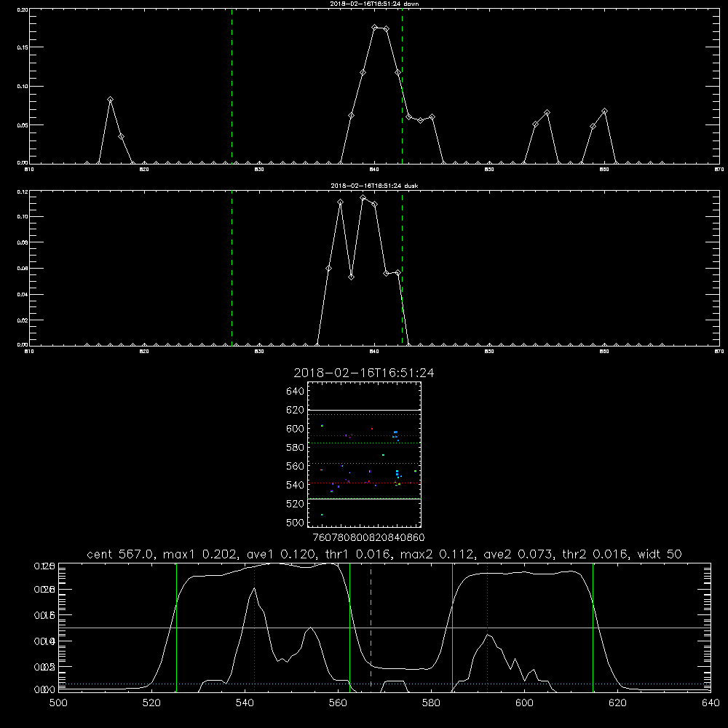The image size is (728, 728).
Task: Click the dip diamond between dusk plot peaks
Action: (352, 277)
